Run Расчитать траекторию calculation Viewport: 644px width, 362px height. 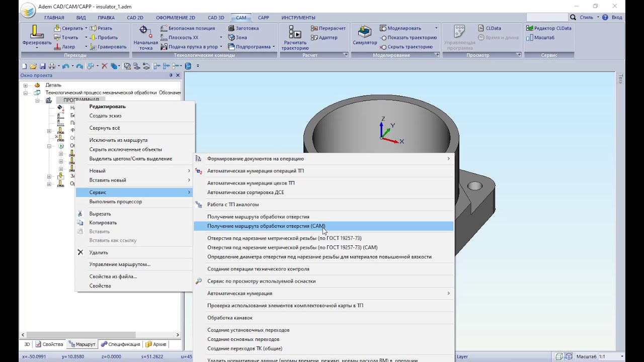coord(295,38)
